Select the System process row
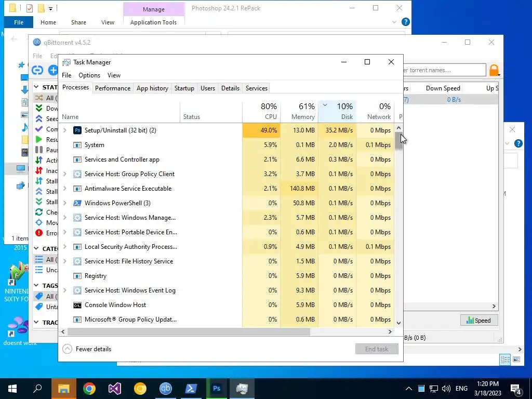Viewport: 532px width, 399px height. point(227,145)
